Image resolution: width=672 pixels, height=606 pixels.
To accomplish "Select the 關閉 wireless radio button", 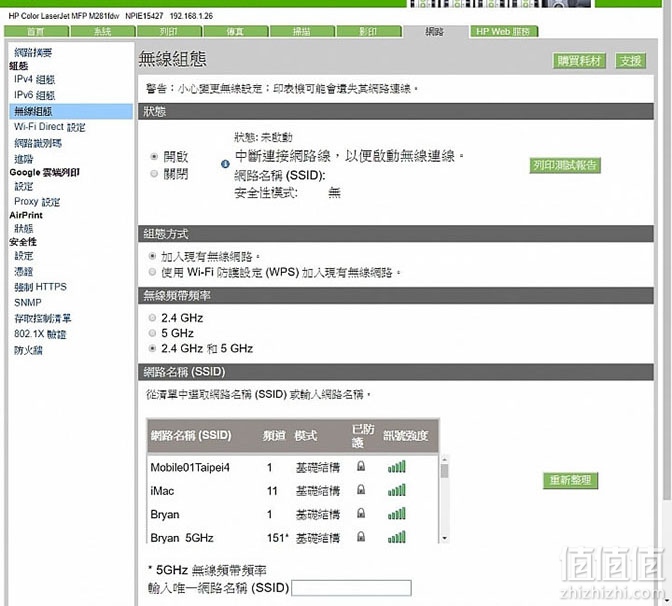I will click(154, 174).
